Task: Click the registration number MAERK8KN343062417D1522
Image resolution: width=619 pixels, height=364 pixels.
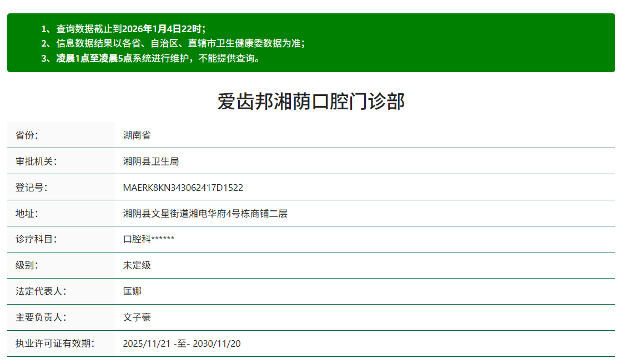Action: [x=183, y=188]
